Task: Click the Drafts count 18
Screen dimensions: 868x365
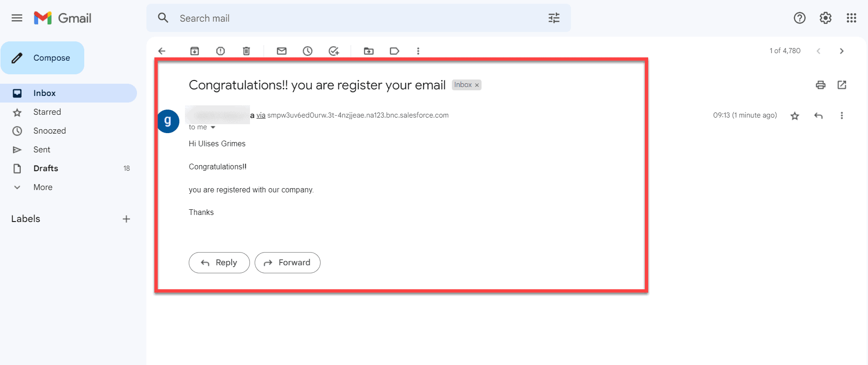Action: click(x=127, y=168)
